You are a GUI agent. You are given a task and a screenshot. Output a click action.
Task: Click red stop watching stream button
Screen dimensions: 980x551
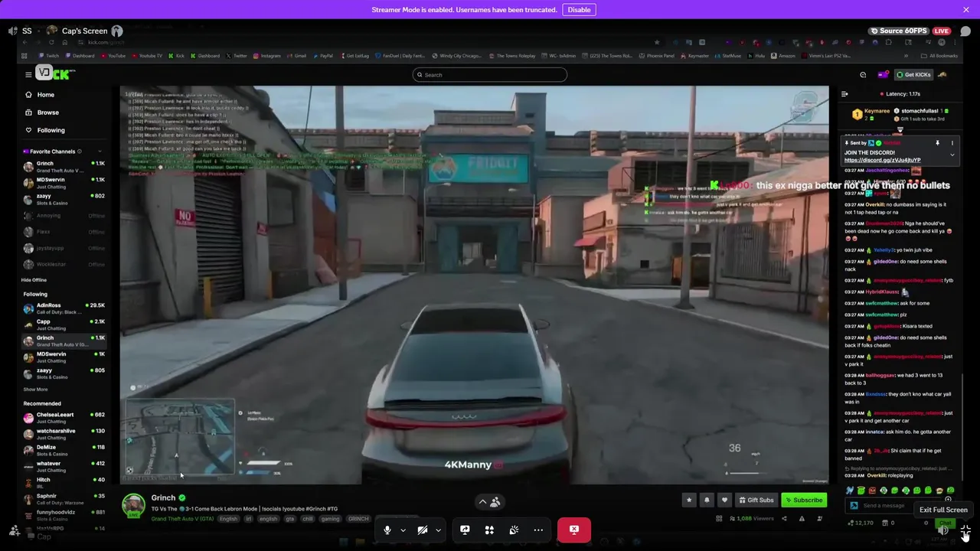(x=574, y=530)
